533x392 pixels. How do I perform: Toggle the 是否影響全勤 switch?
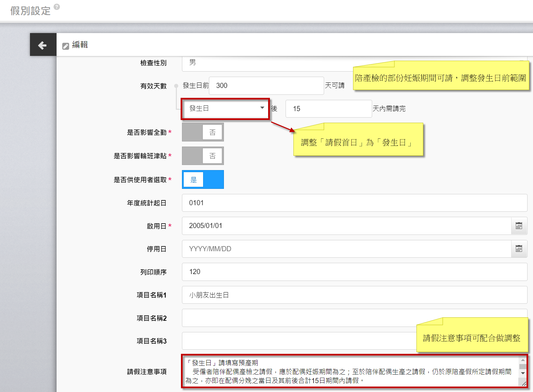203,132
